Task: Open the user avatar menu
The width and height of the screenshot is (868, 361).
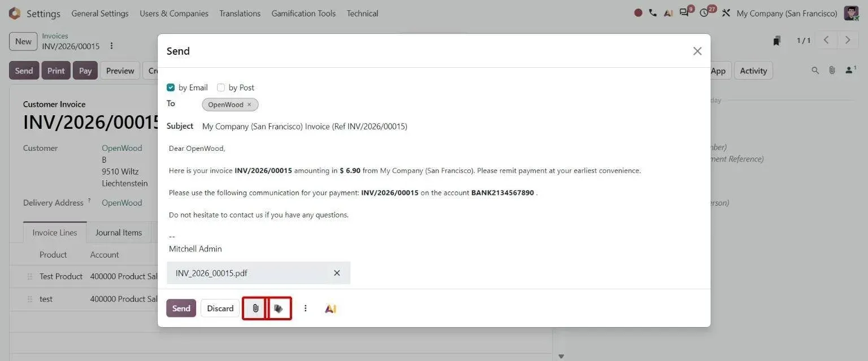Action: pyautogui.click(x=851, y=13)
